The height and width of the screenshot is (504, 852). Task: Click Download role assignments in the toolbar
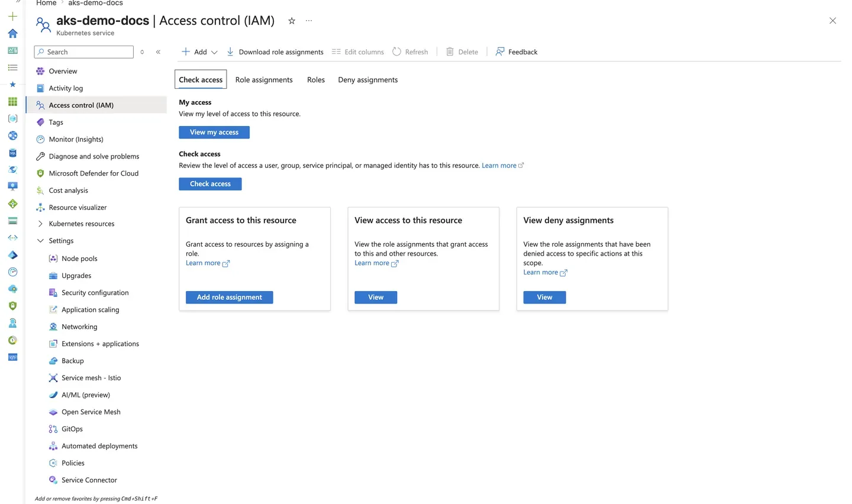point(275,52)
